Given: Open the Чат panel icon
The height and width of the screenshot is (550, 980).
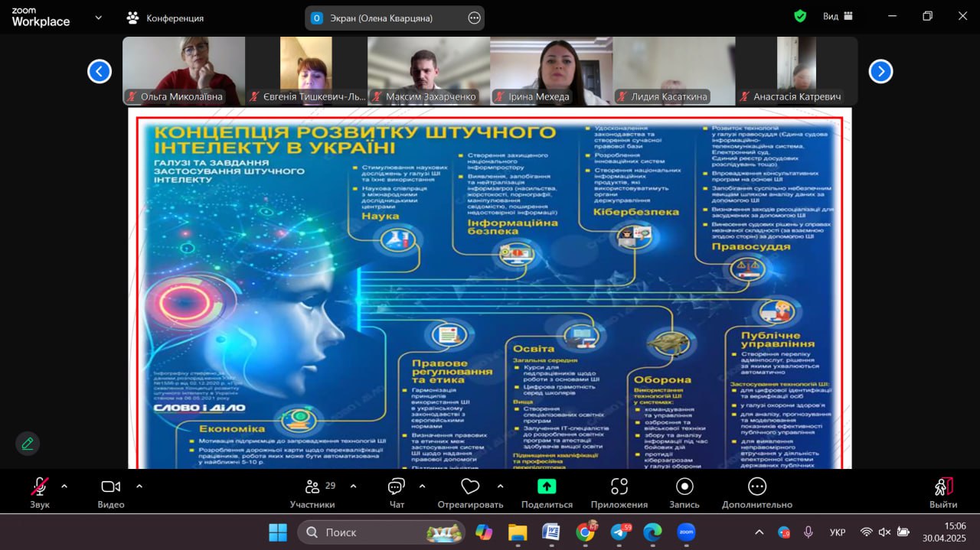Looking at the screenshot, I should pyautogui.click(x=396, y=487).
